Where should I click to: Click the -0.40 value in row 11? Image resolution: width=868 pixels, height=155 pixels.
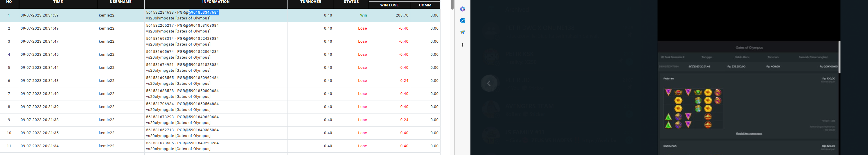tap(404, 146)
